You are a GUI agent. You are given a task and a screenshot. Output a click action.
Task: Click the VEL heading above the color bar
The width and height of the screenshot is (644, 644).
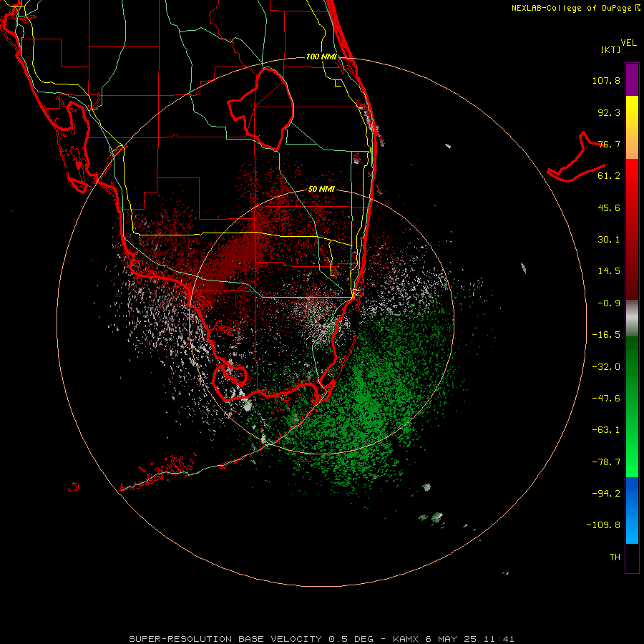[x=629, y=43]
